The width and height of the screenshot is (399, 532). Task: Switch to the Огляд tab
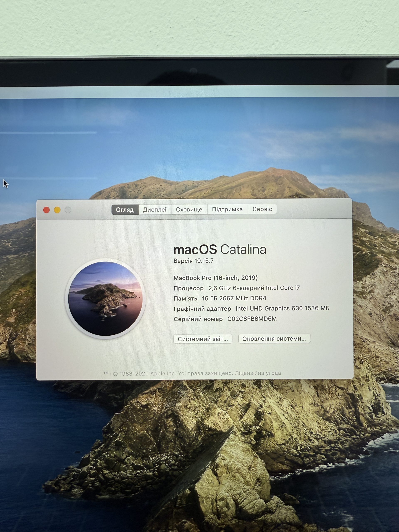click(125, 209)
